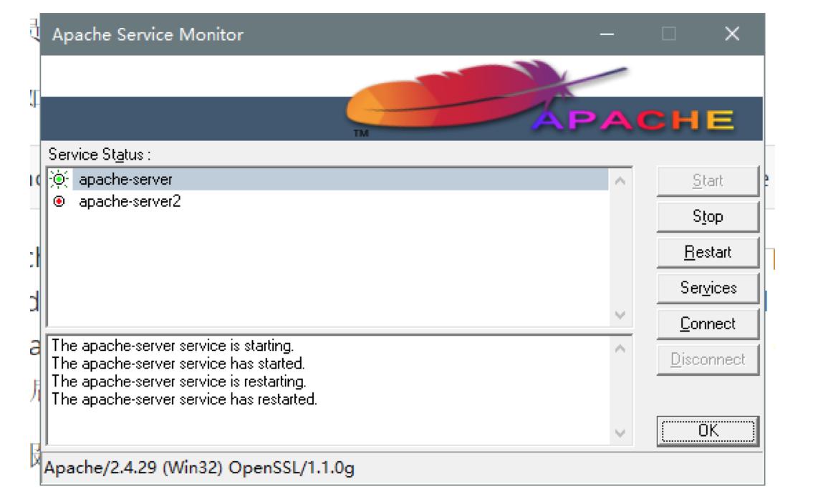Click the Apache feather logo banner
This screenshot has height=504, width=818.
click(x=402, y=98)
